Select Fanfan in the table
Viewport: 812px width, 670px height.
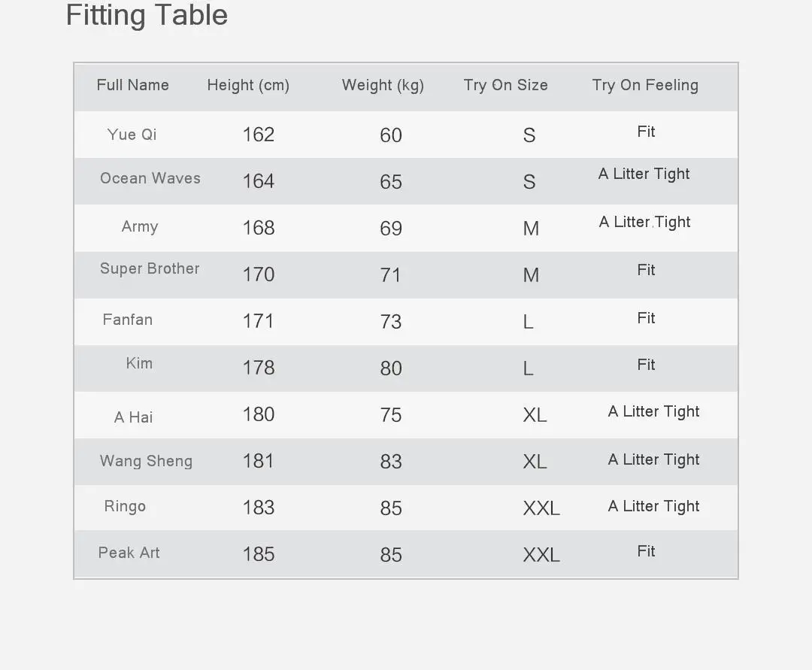tap(127, 320)
